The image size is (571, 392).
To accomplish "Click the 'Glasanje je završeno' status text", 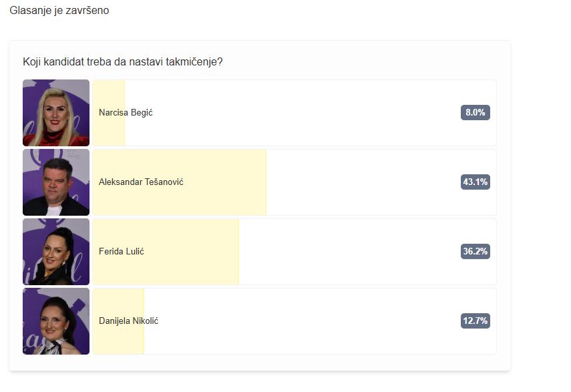I will [59, 11].
